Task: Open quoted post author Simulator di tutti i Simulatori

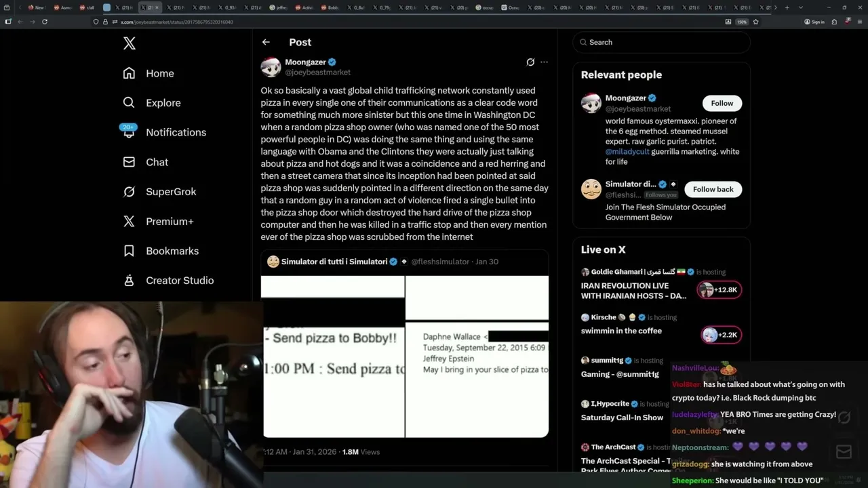Action: [334, 262]
